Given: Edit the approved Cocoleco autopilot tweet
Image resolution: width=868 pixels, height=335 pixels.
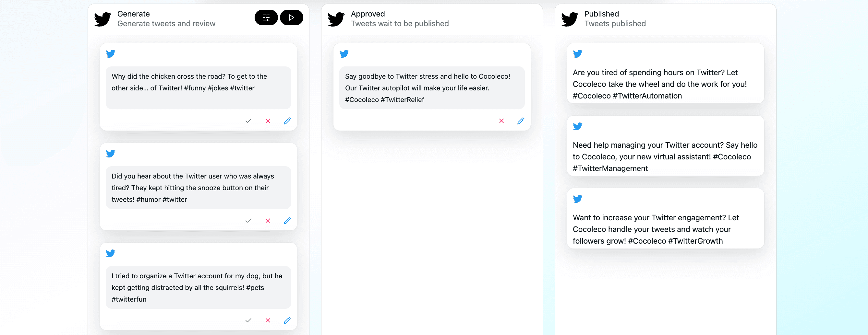Looking at the screenshot, I should (x=521, y=121).
